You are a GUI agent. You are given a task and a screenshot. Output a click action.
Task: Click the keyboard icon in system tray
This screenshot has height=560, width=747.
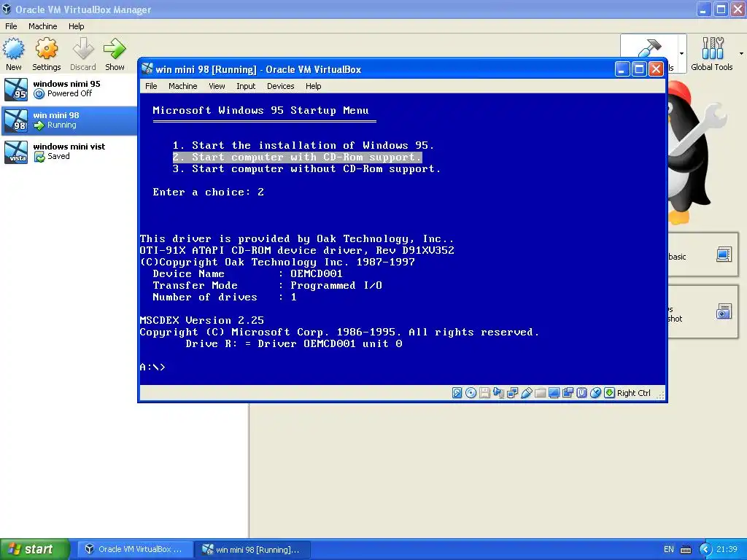tap(686, 550)
